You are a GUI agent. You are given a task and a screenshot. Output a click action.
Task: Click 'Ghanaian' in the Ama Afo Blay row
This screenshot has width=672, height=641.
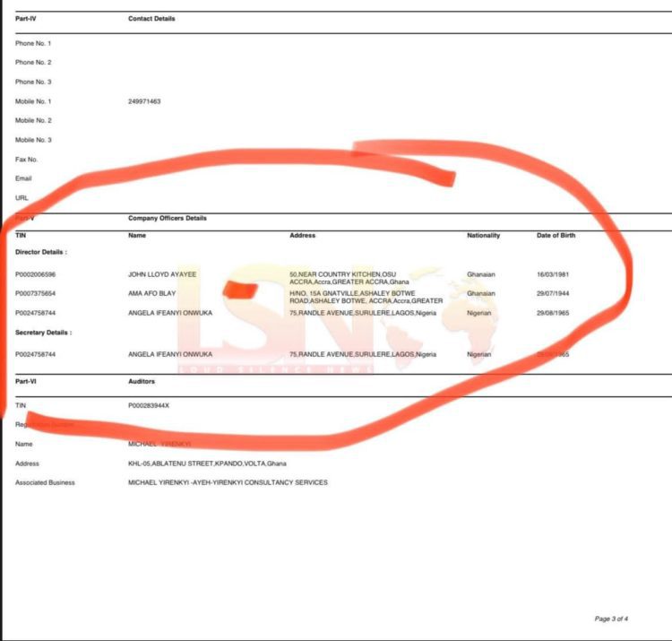tap(481, 294)
